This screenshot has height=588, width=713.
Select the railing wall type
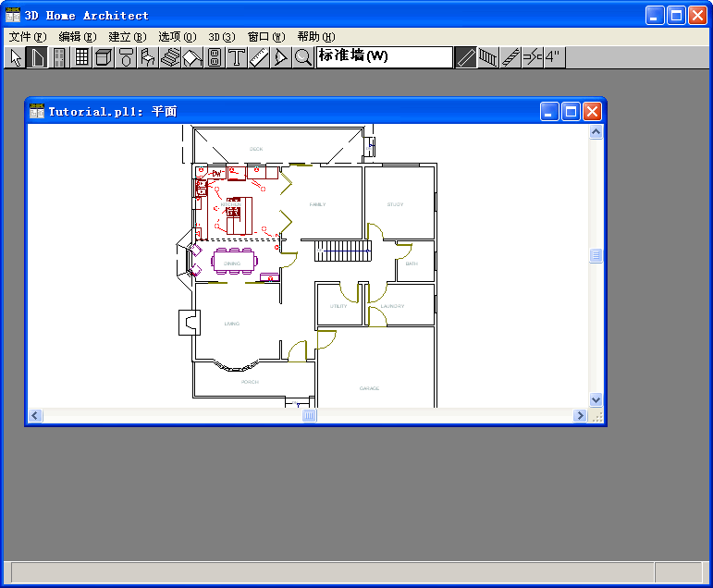[488, 57]
